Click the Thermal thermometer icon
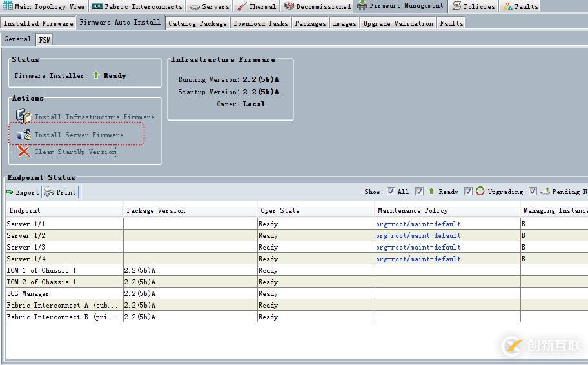Screen dimensions: 588x365 (x=242, y=6)
